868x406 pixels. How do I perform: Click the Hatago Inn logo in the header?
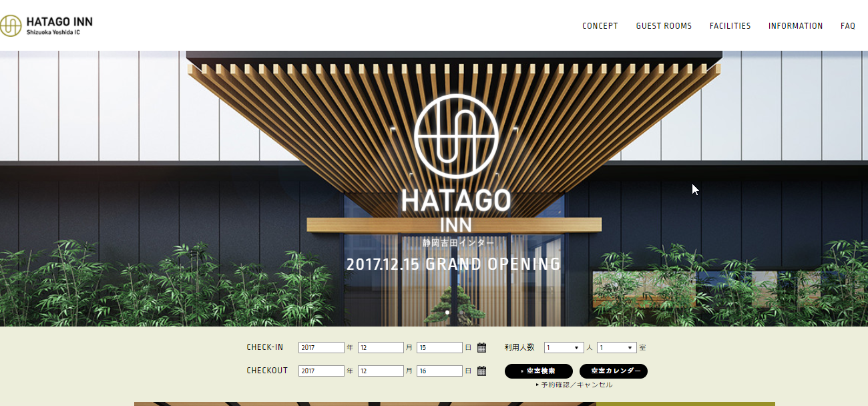click(x=46, y=25)
